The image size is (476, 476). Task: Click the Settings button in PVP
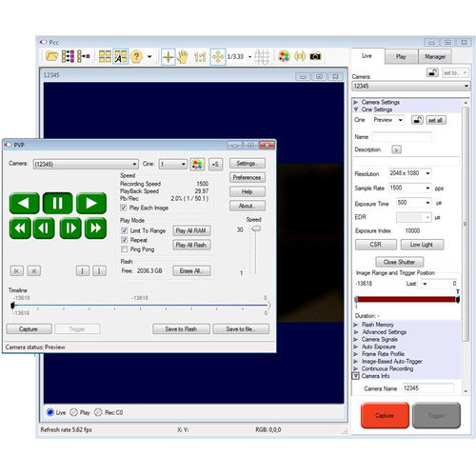tap(248, 164)
